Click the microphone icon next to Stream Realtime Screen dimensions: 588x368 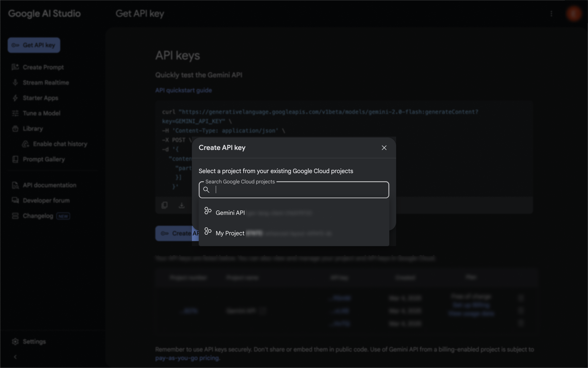tap(15, 82)
